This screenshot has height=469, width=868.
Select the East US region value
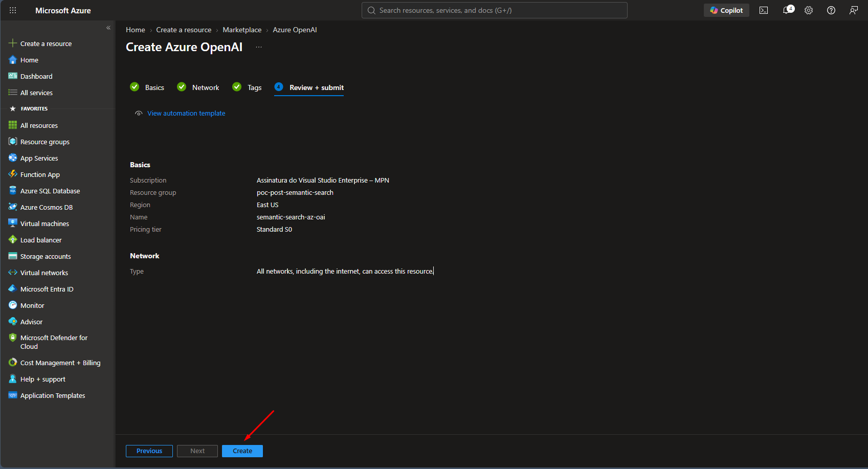click(x=268, y=205)
